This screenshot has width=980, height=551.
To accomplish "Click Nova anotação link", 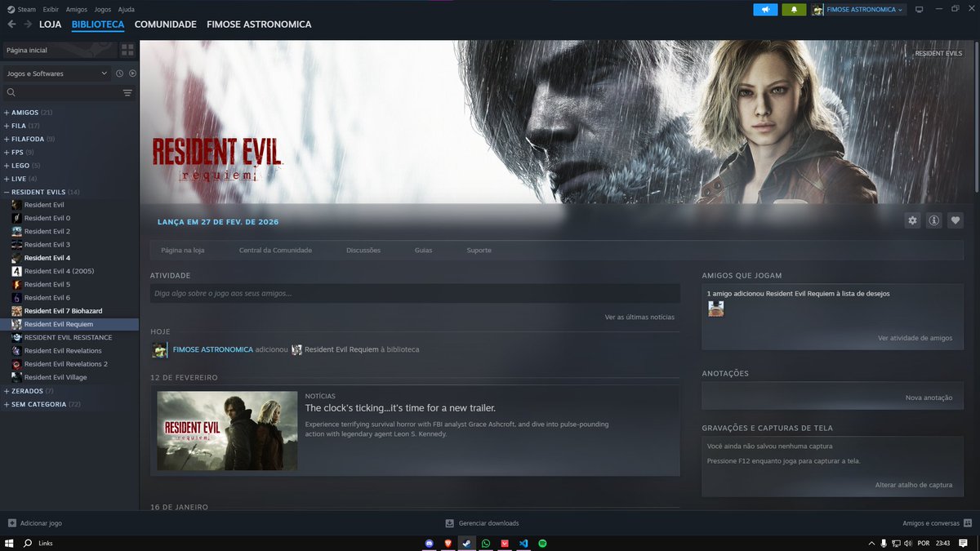I will pos(929,398).
